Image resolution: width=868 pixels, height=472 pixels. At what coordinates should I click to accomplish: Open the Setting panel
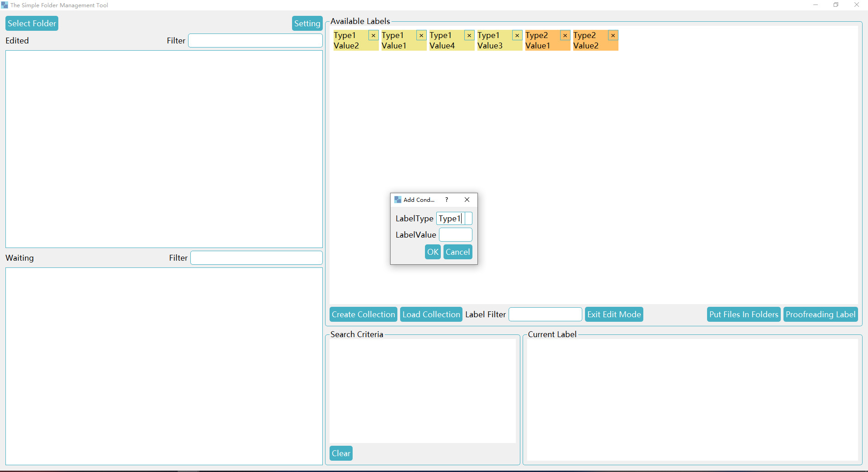[x=307, y=23]
